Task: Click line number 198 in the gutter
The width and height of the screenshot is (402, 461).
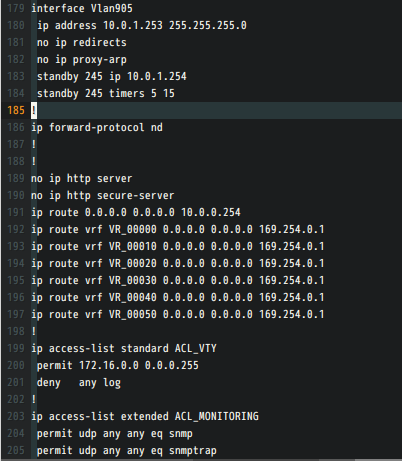Action: click(x=16, y=331)
